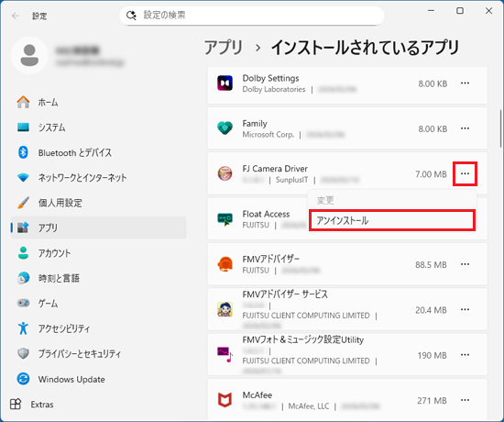This screenshot has width=504, height=422.
Task: Maximize the Settings window
Action: tap(460, 11)
